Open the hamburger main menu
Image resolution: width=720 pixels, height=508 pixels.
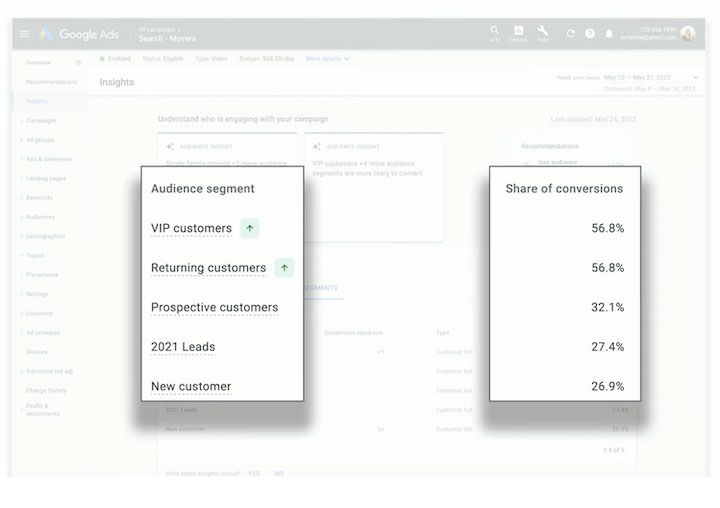tap(24, 34)
